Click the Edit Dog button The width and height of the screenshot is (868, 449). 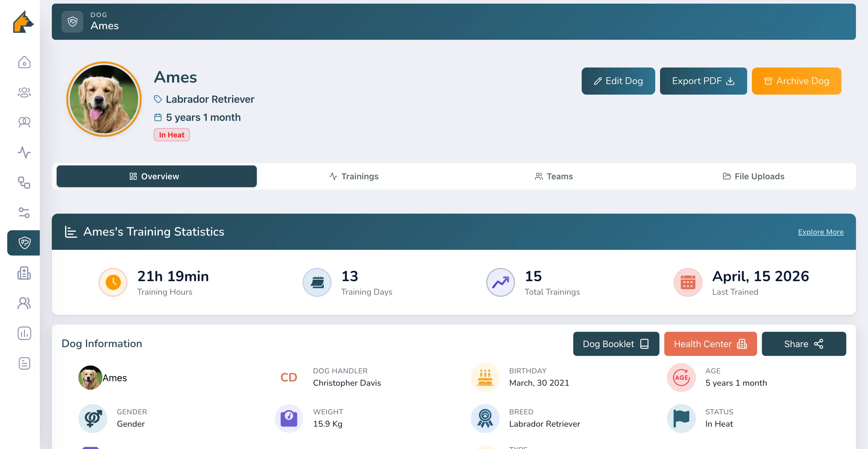click(x=618, y=81)
